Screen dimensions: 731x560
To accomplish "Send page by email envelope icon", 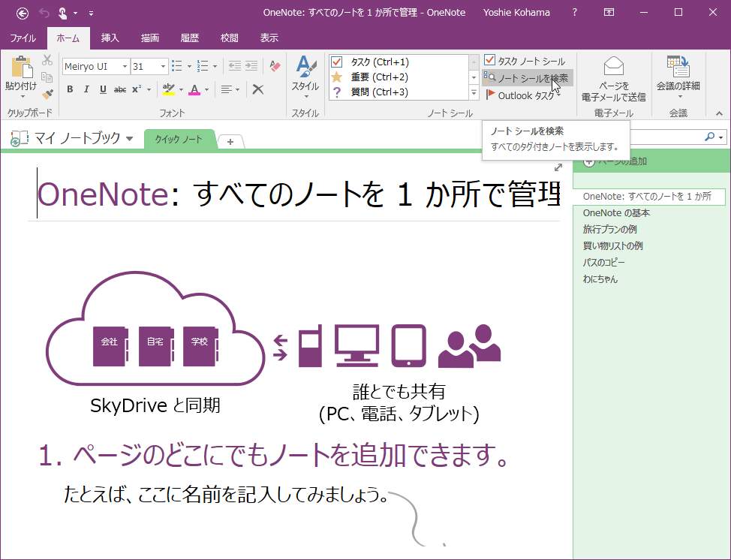I will tap(613, 68).
